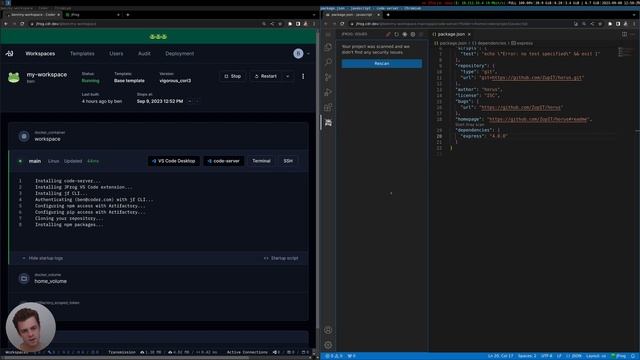Click the refresh icon in the JFrog panel header

(396, 34)
